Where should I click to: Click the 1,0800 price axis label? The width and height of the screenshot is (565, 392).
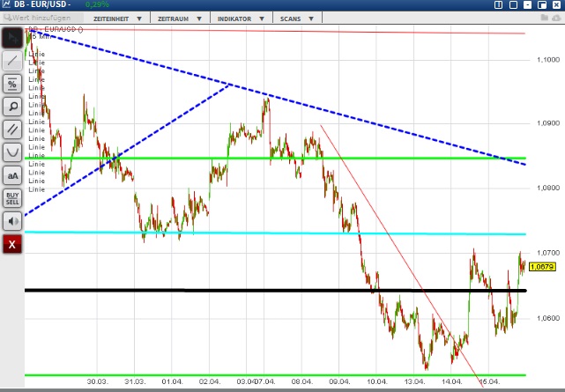pos(548,188)
